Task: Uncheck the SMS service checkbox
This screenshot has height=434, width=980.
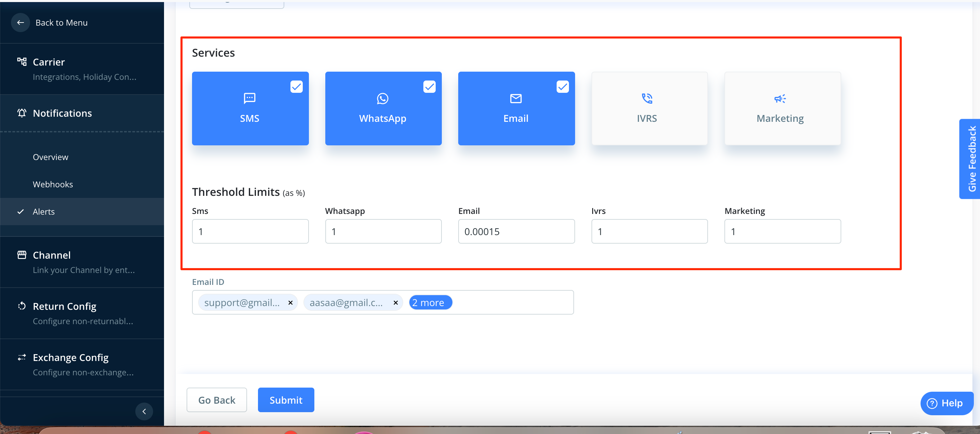Action: [x=296, y=87]
